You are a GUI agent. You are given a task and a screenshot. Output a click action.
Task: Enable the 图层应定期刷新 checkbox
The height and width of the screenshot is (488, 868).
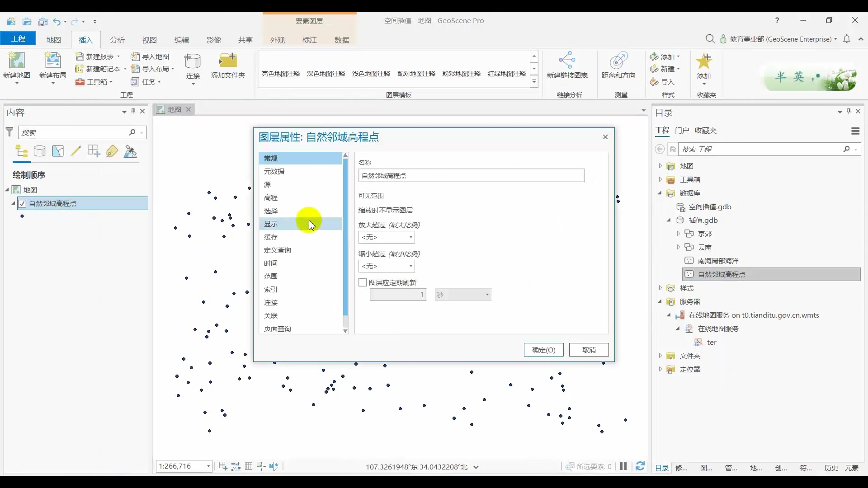pos(363,282)
